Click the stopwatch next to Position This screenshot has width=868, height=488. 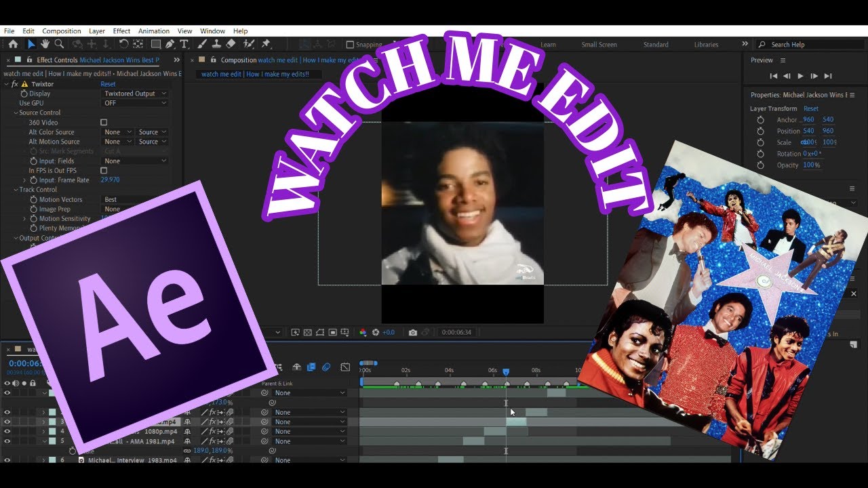pyautogui.click(x=760, y=131)
